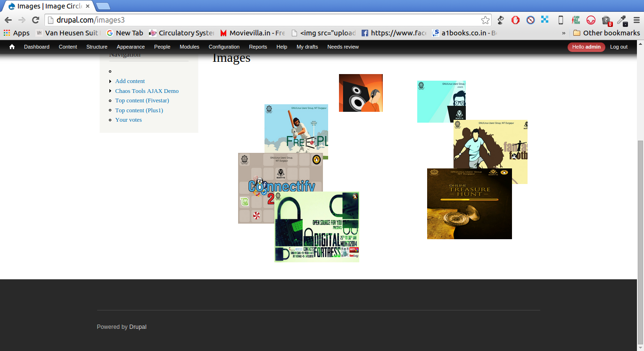Open the mobile phone extension icon

point(561,20)
